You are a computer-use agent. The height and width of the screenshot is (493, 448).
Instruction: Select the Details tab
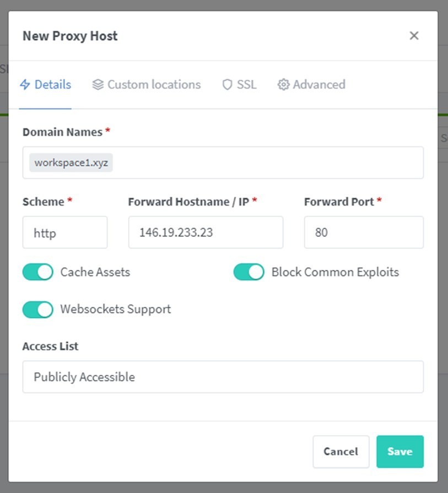45,85
